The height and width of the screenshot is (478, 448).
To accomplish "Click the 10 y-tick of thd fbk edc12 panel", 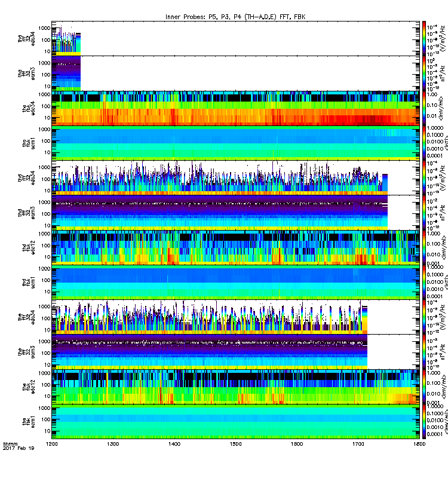I will (x=47, y=257).
